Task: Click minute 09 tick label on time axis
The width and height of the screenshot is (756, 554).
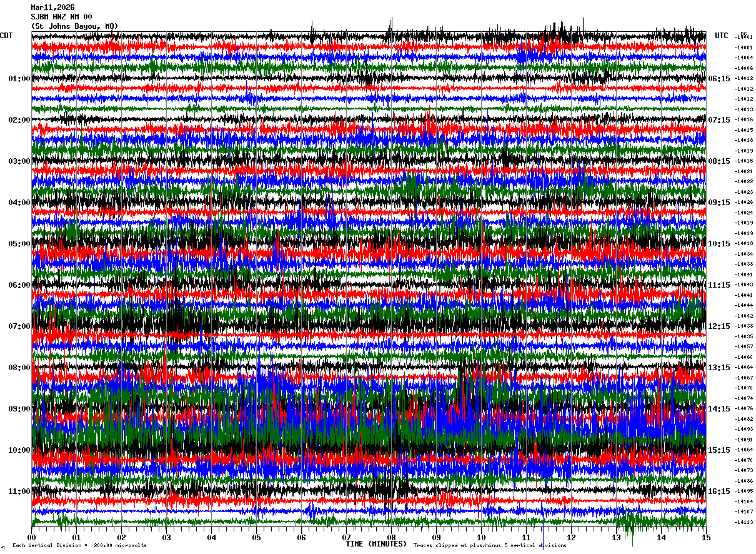Action: coord(436,537)
